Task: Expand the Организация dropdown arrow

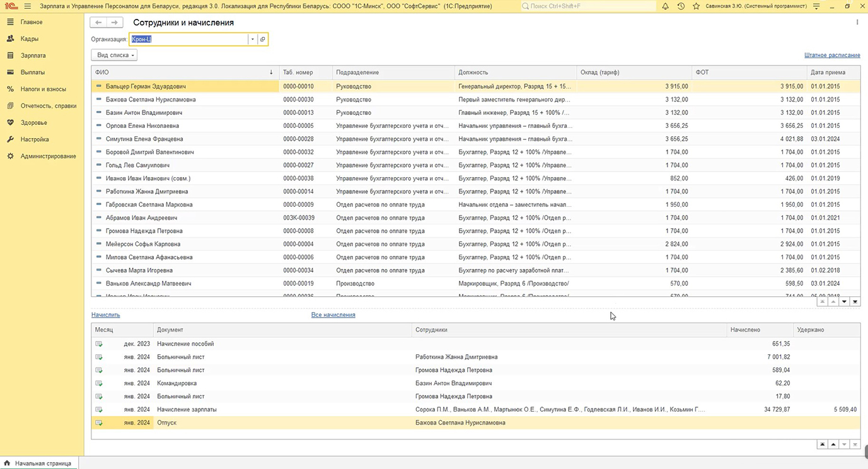Action: click(252, 39)
